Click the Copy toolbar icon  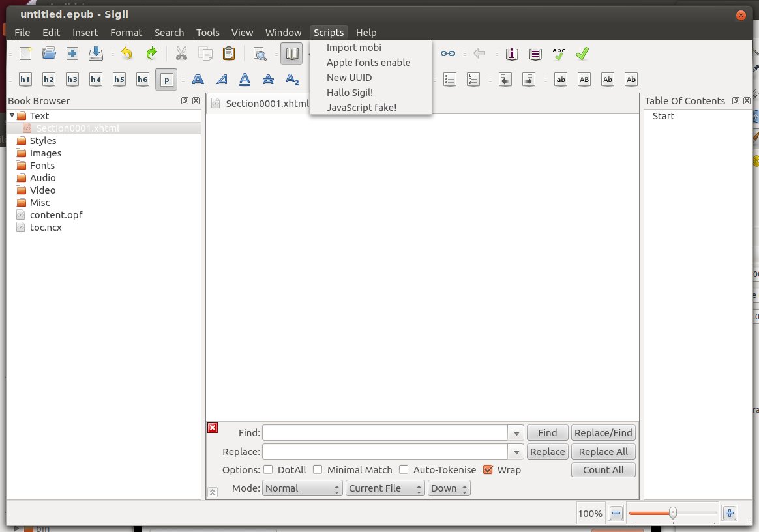click(205, 53)
